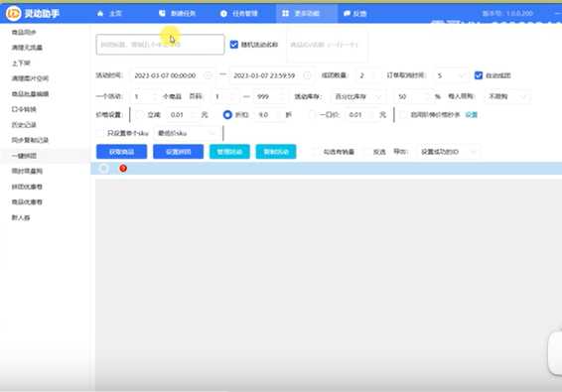Click the clock icon in end time field
The image size is (562, 392).
click(307, 75)
